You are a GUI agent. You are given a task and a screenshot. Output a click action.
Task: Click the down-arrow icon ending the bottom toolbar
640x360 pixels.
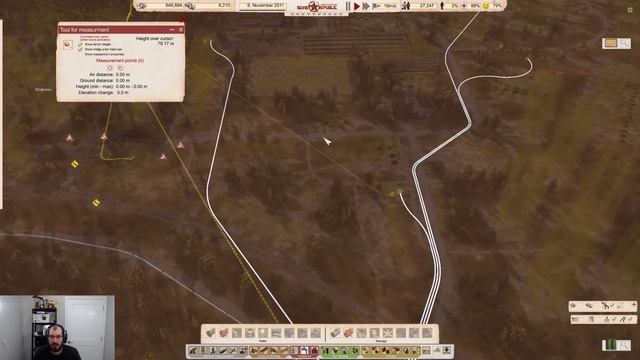pyautogui.click(x=447, y=351)
